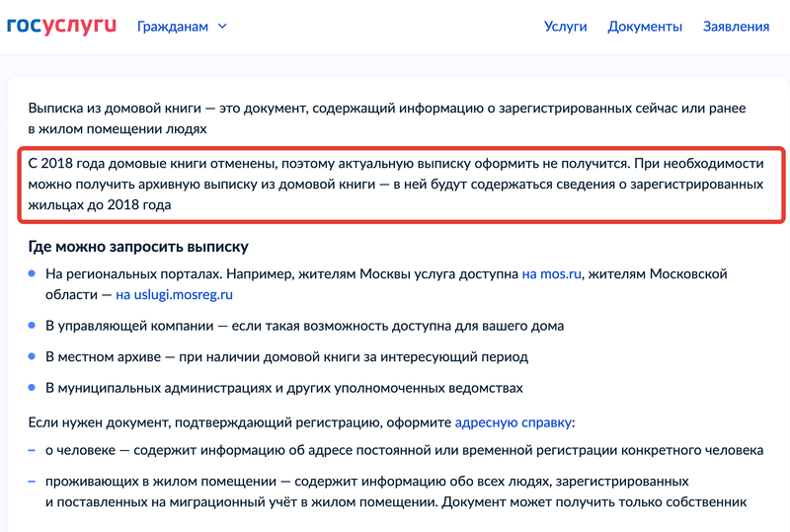
Task: Follow the "на mos.ru" link
Action: tap(552, 273)
